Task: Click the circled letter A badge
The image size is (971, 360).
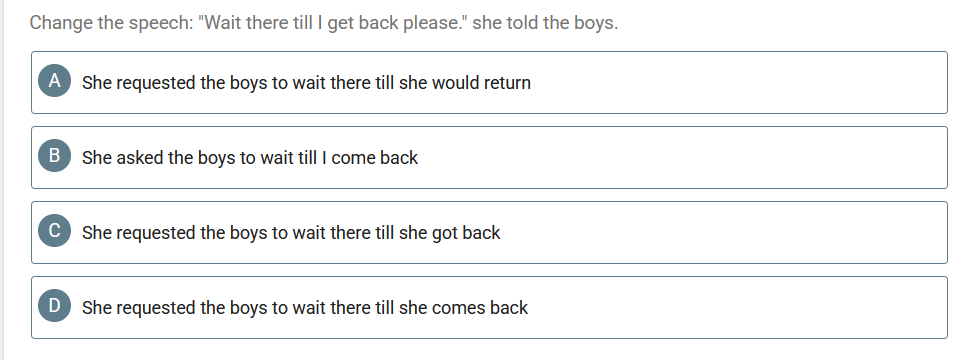Action: click(54, 81)
